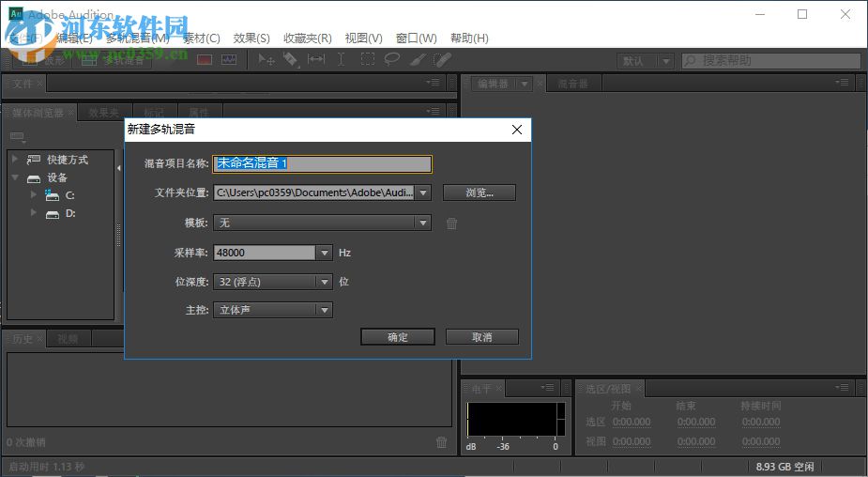The height and width of the screenshot is (477, 868).
Task: Open the template dropdown showing 无
Action: 322,223
